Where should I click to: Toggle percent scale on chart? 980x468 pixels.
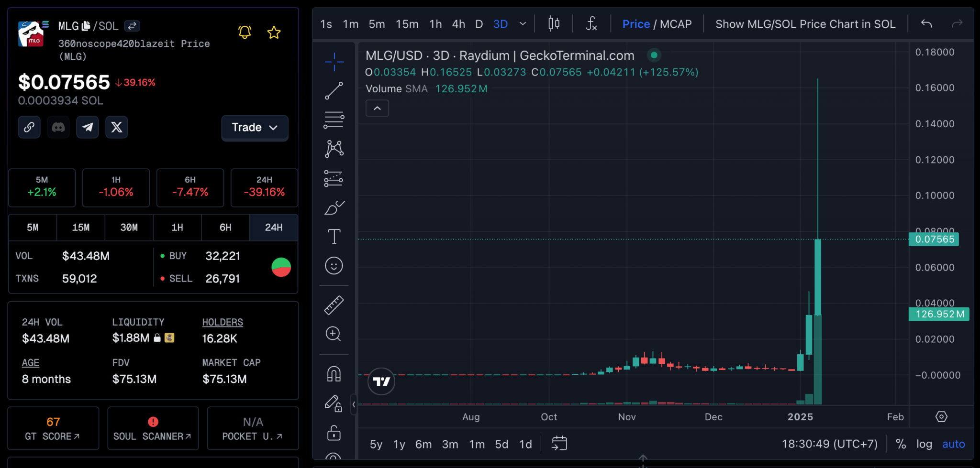901,444
